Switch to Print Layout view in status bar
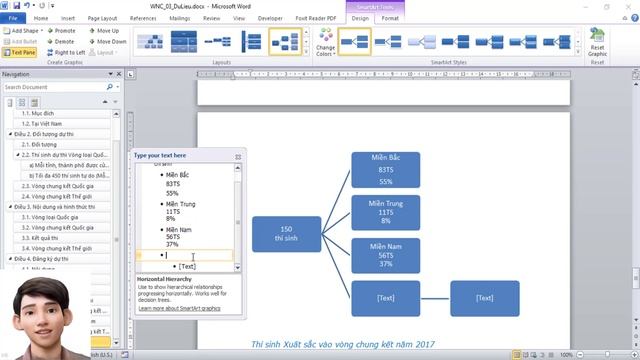This screenshot has width=640, height=360. [x=516, y=355]
